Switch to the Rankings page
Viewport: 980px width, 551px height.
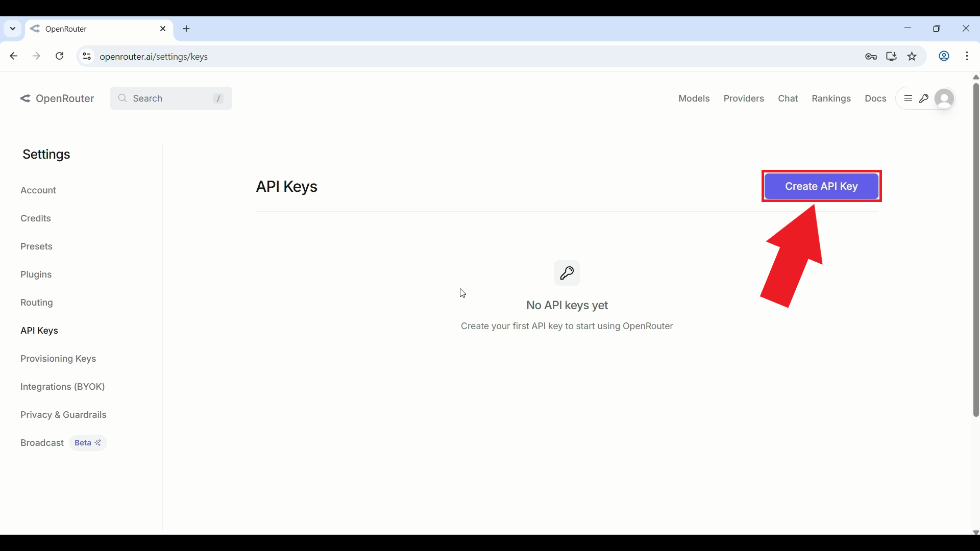coord(831,98)
